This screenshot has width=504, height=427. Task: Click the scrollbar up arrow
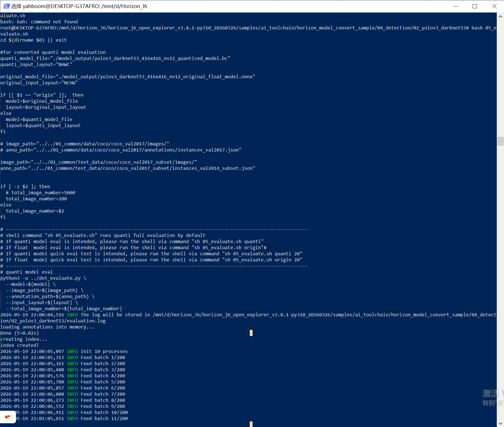coord(500,16)
